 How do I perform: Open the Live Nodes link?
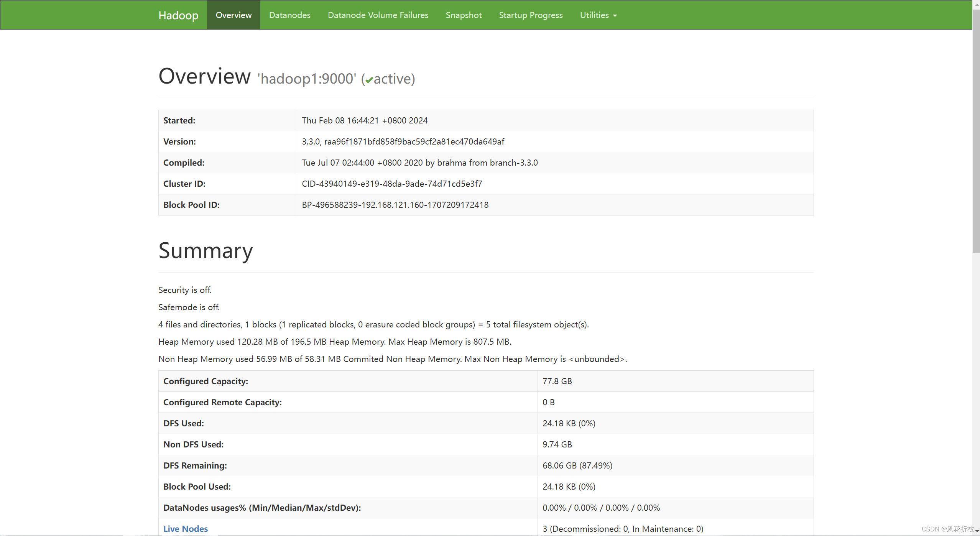(x=186, y=529)
